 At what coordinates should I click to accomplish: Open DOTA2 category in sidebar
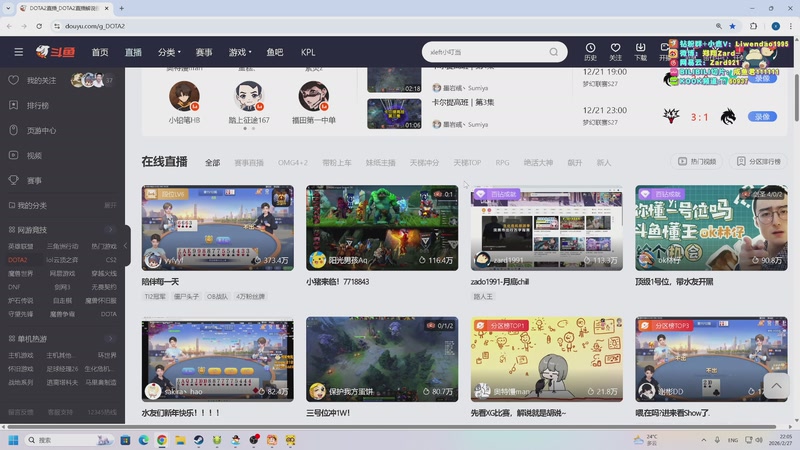pos(17,260)
